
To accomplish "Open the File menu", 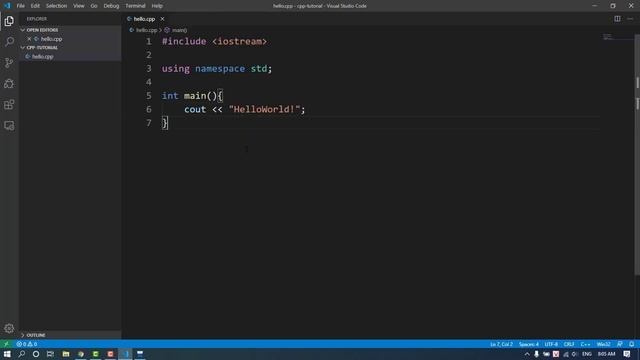I will click(20, 6).
